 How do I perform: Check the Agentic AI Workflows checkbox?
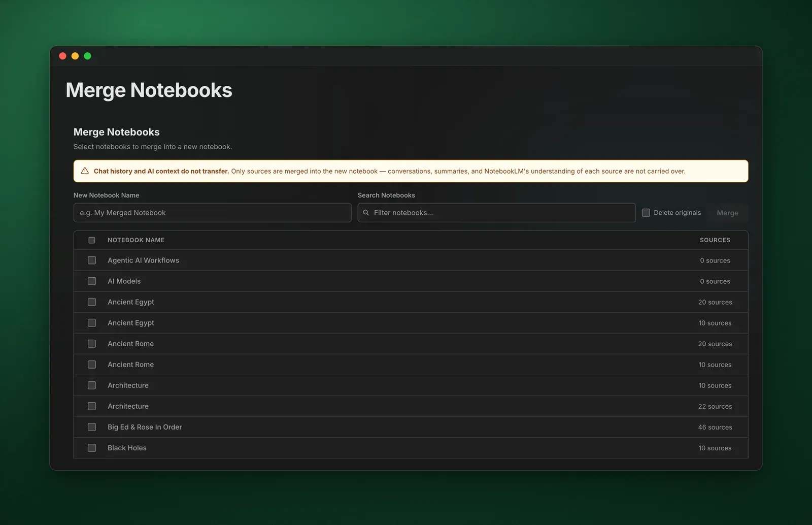coord(92,260)
